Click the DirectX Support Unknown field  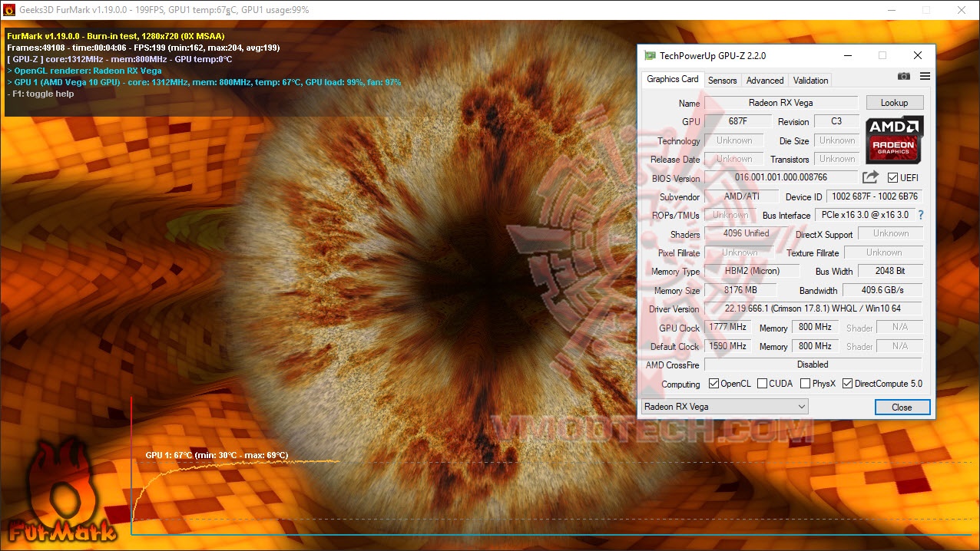[x=891, y=233]
